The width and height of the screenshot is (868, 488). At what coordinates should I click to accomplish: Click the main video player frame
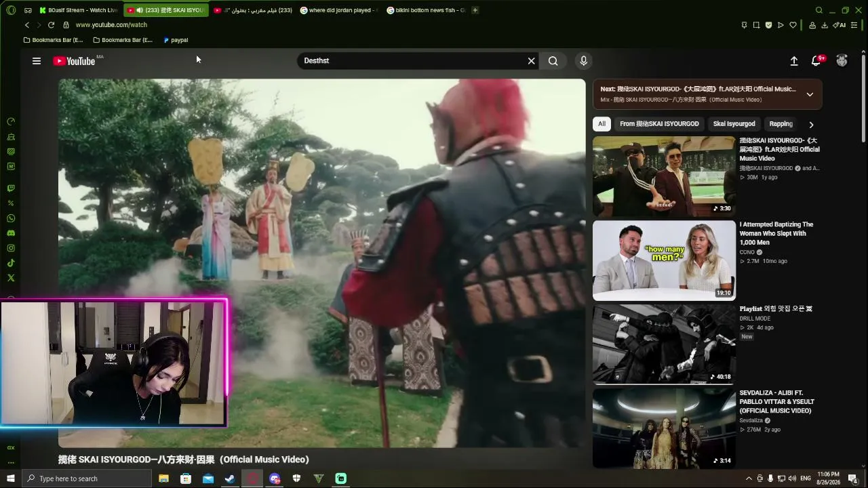[x=321, y=263]
